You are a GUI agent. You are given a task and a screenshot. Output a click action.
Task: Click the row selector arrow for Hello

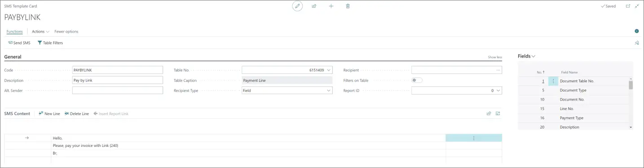(x=27, y=138)
